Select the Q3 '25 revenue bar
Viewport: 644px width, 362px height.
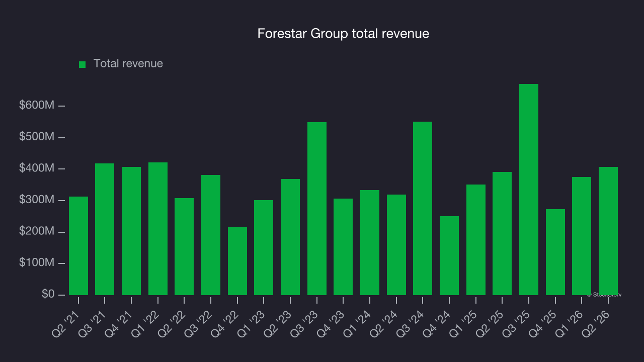click(x=529, y=190)
